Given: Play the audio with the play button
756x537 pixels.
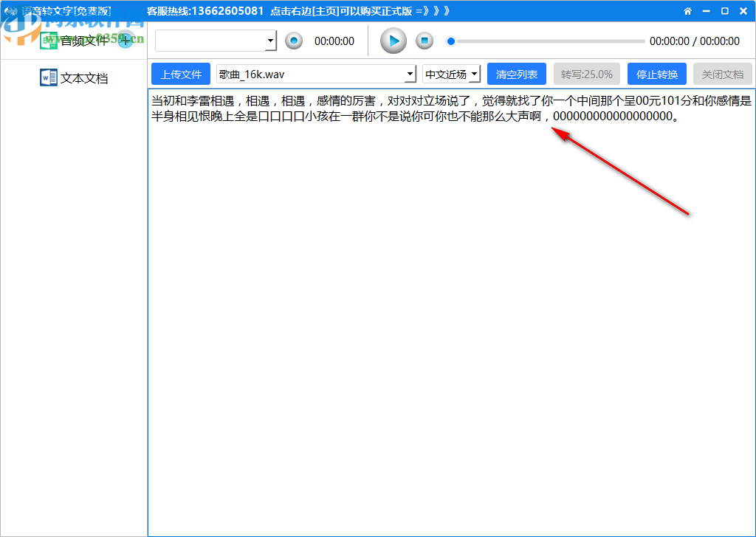Looking at the screenshot, I should click(394, 41).
